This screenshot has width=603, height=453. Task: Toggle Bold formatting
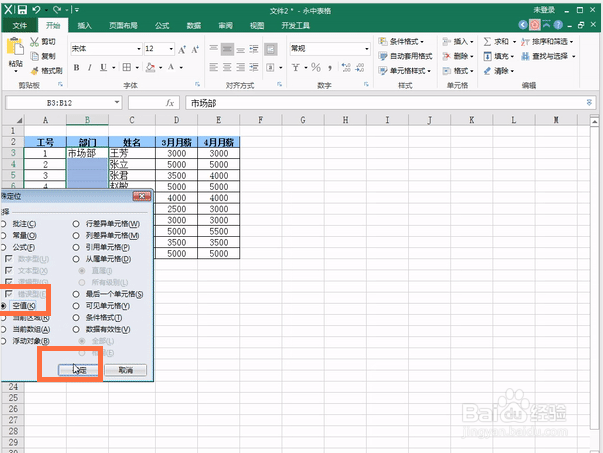pos(77,68)
